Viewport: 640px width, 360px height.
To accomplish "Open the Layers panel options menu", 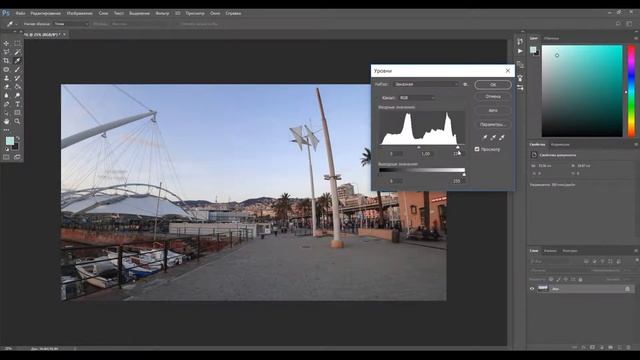I will point(636,251).
